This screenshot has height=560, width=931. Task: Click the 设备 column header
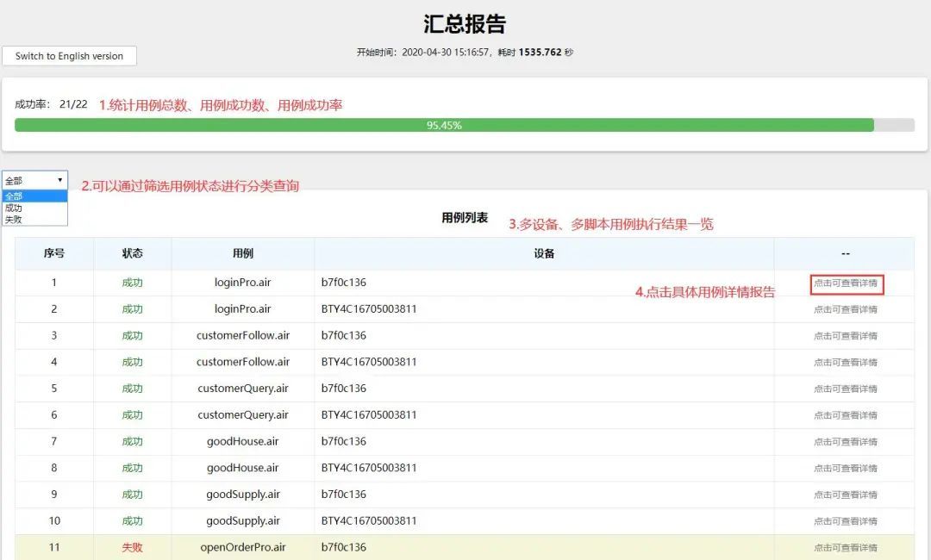[544, 253]
